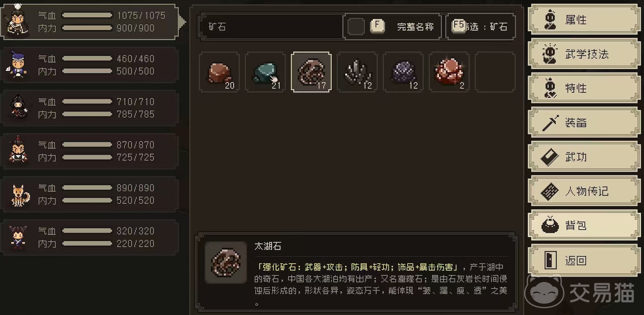Screen dimensions: 644x315
Task: Open the 武学技法 menu
Action: click(x=584, y=54)
